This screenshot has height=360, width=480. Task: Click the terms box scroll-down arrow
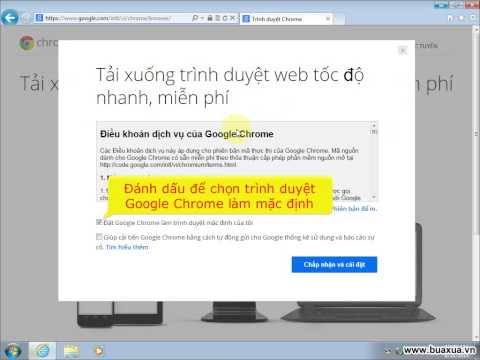(x=374, y=197)
